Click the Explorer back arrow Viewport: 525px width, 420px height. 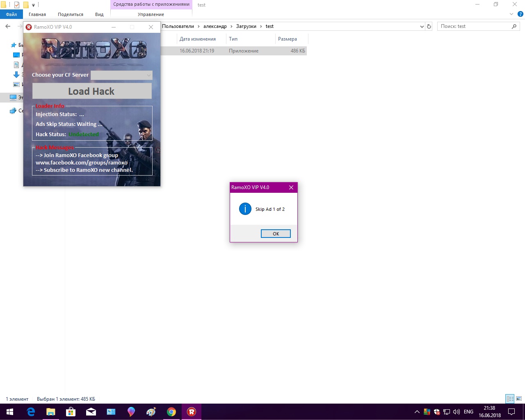point(8,26)
